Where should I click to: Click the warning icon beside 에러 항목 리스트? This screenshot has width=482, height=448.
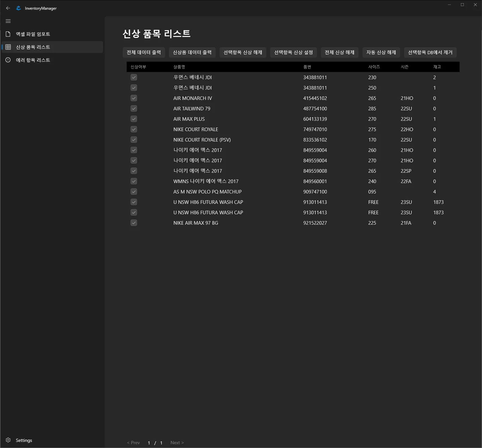(x=8, y=60)
